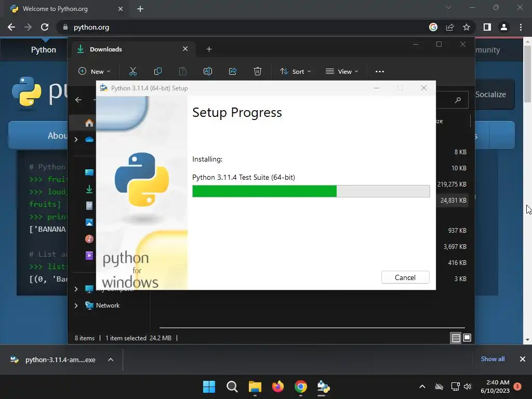Open python-3.11.4 download item options arrow
Image resolution: width=532 pixels, height=399 pixels.
pos(111,360)
